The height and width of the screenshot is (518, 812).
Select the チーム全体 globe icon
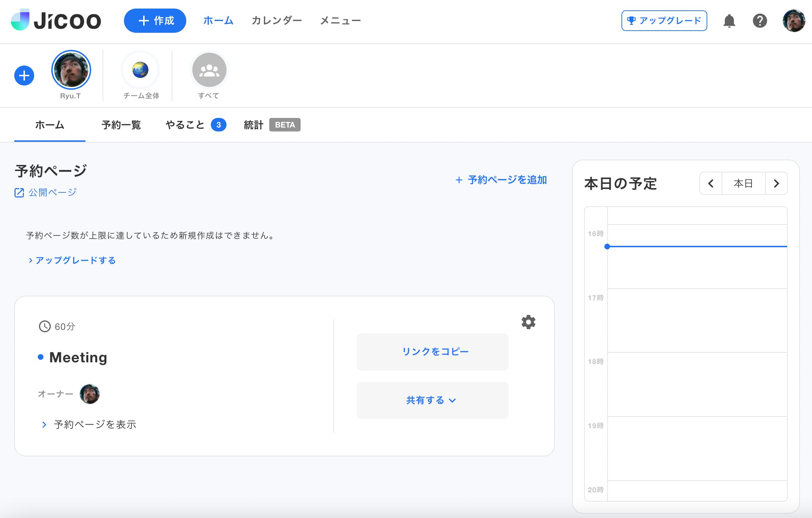coord(140,70)
